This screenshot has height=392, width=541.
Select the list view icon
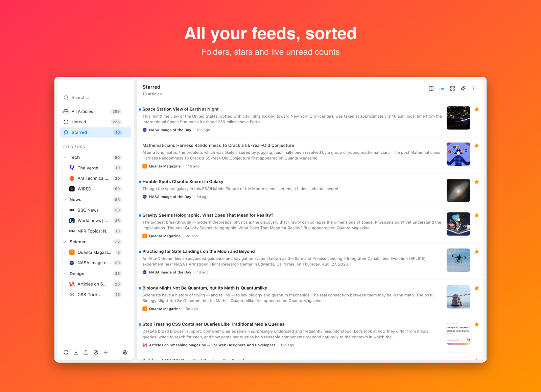(x=442, y=89)
